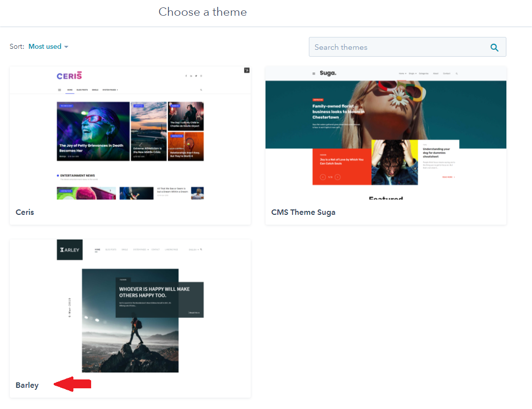Screen dimensions: 532x409
Task: Click Ceris featured article with pink glasses
Action: 93,131
